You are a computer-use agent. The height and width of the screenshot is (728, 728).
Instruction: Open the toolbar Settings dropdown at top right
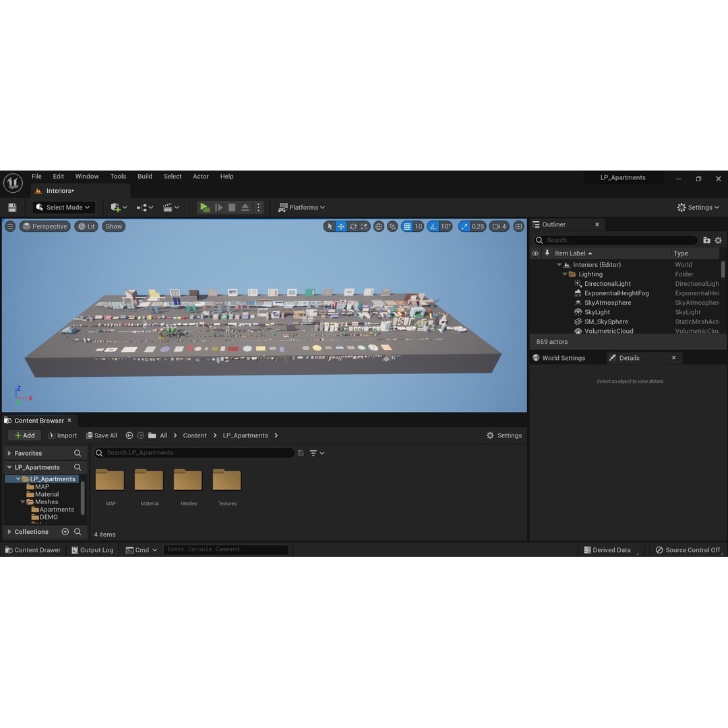click(x=698, y=208)
